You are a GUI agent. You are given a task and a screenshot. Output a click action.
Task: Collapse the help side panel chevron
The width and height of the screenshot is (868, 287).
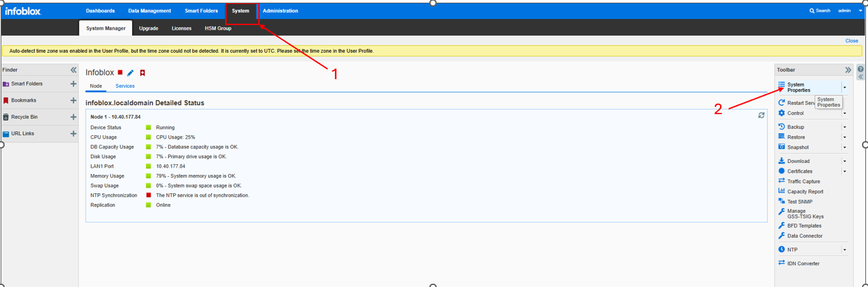[861, 77]
